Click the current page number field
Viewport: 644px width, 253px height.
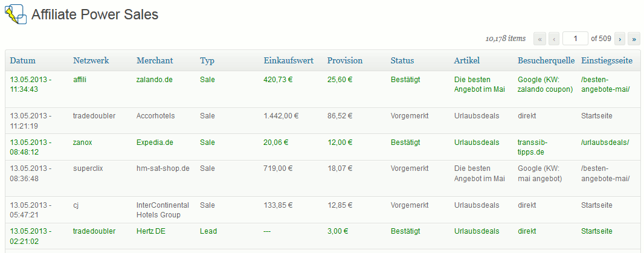pos(575,39)
